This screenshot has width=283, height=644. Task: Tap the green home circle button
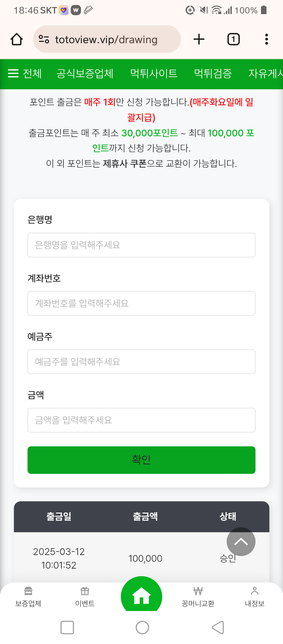pyautogui.click(x=141, y=596)
